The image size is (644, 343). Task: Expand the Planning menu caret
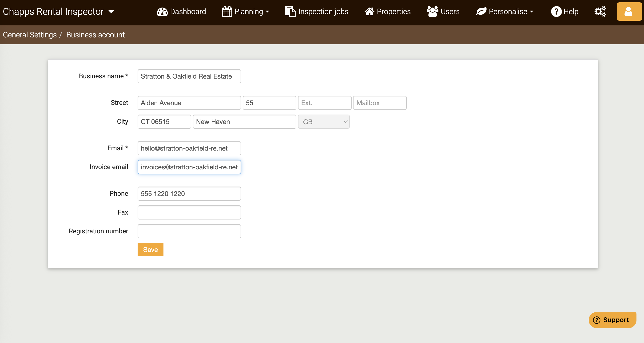pyautogui.click(x=267, y=12)
